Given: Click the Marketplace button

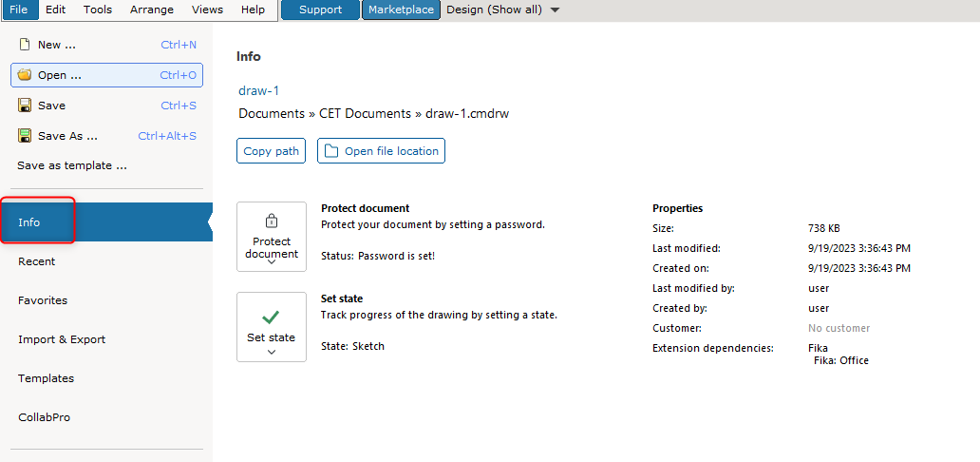Looking at the screenshot, I should click(402, 10).
